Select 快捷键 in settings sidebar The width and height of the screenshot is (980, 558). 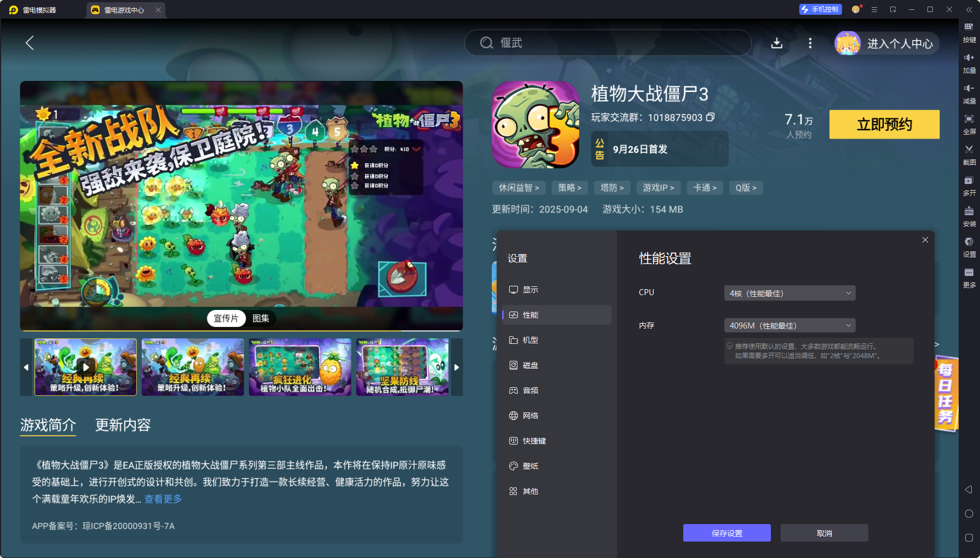coord(556,441)
